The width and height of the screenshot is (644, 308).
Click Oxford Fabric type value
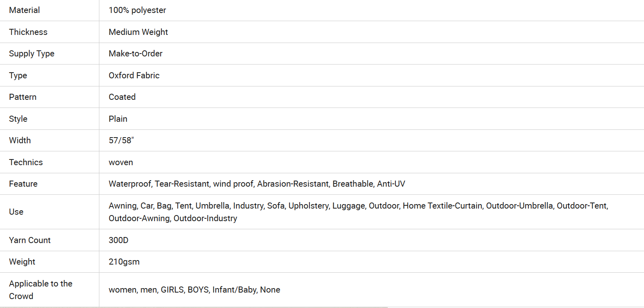point(134,75)
